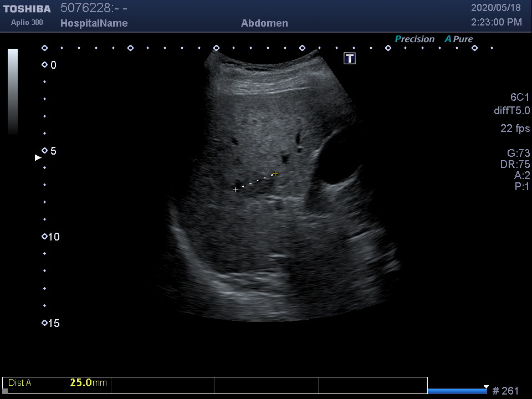Toggle the Precision imaging indicator

click(x=415, y=39)
